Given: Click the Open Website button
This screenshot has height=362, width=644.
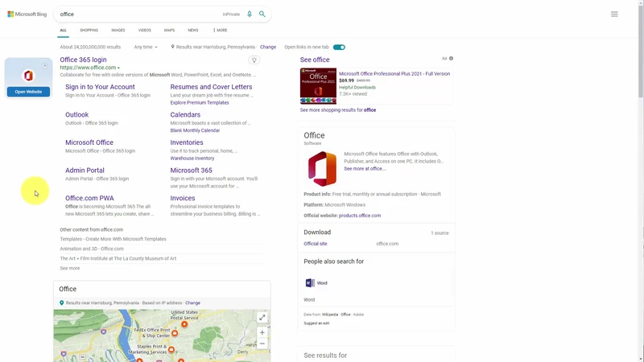Looking at the screenshot, I should tap(28, 92).
